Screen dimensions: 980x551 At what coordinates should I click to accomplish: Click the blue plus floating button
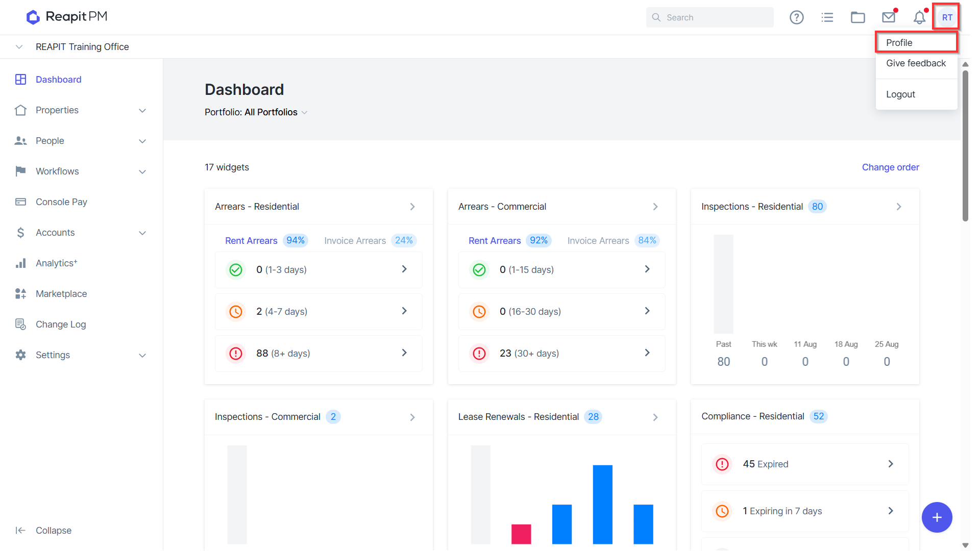coord(937,517)
